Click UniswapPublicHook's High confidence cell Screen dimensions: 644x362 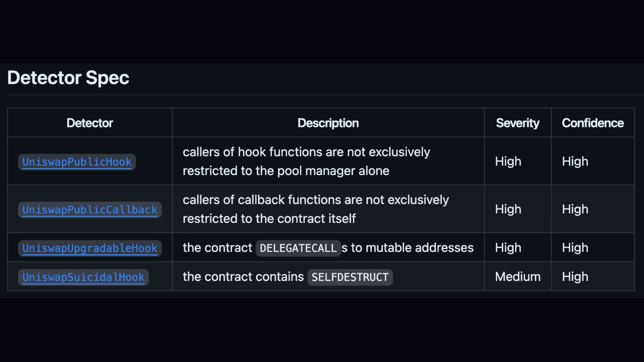click(575, 162)
